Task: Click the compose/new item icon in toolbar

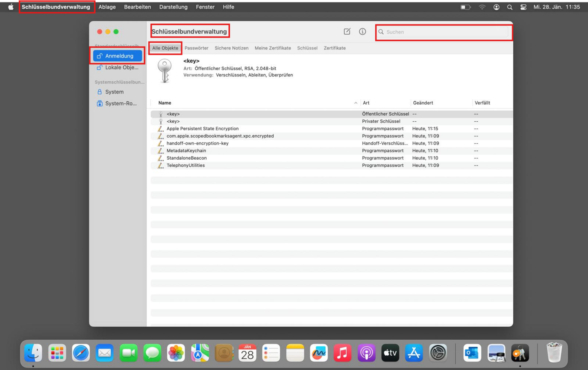Action: point(347,31)
